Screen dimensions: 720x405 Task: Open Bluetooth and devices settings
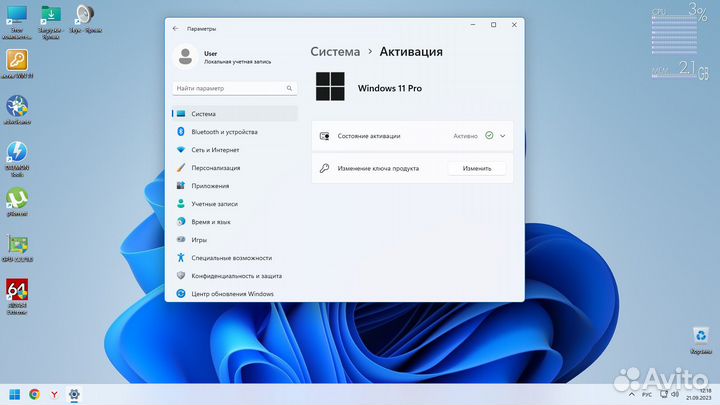click(x=224, y=132)
